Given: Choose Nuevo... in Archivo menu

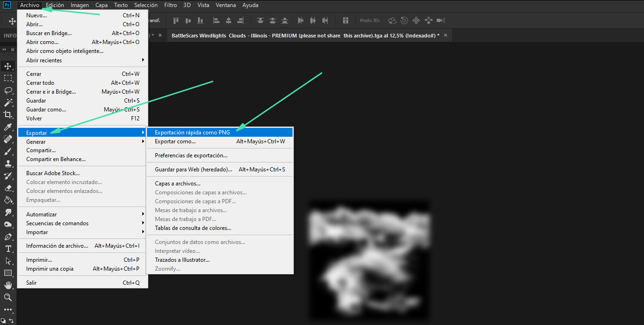Looking at the screenshot, I should pyautogui.click(x=83, y=15).
